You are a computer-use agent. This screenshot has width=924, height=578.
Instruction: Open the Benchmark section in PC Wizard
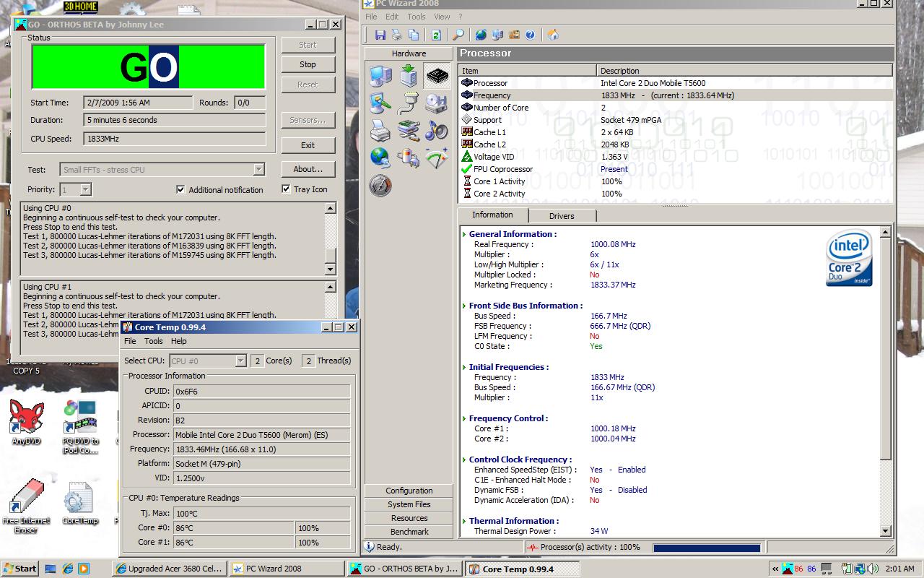(x=409, y=532)
